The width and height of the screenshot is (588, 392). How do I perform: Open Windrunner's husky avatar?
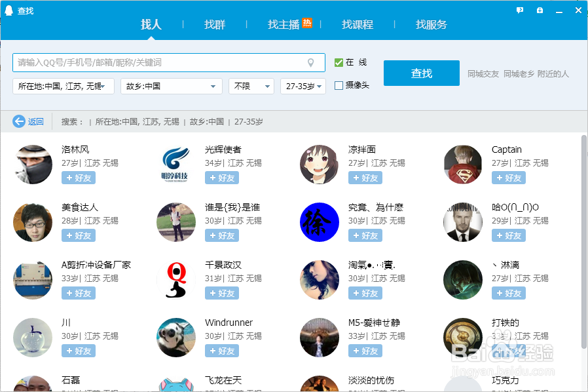tap(176, 338)
